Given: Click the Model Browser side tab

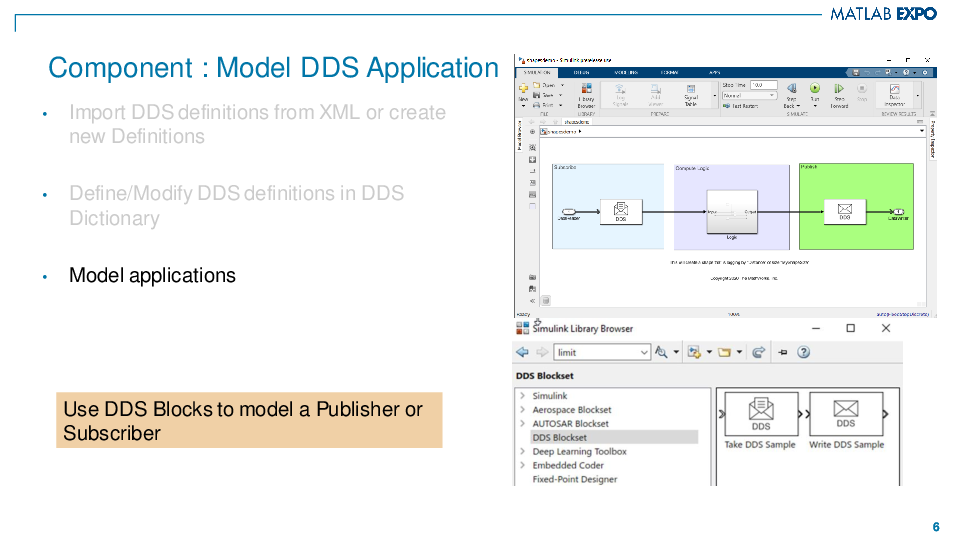Looking at the screenshot, I should (519, 135).
